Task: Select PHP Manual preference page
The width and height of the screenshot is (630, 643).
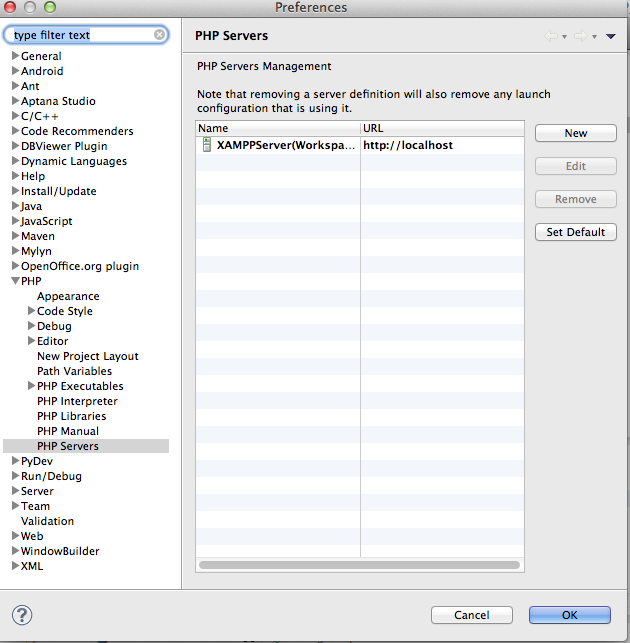Action: [68, 431]
